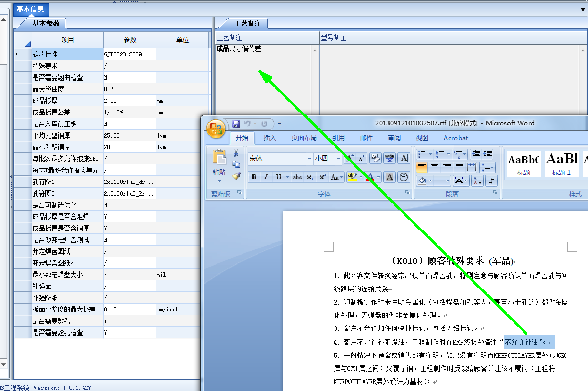Image resolution: width=588 pixels, height=391 pixels.
Task: Redo action in quick access toolbar
Action: click(264, 123)
